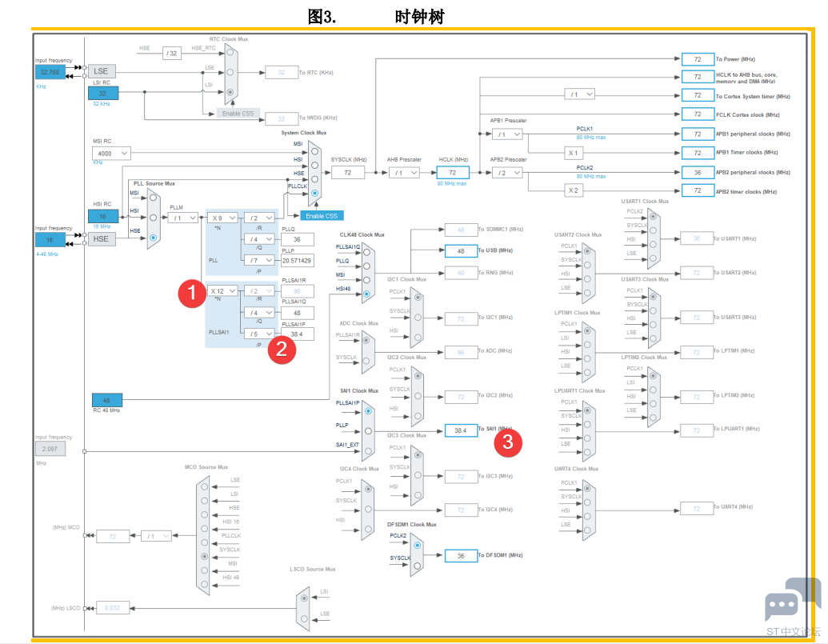Click the X 1 APB1 timer multiplier box
The image size is (828, 644).
572,153
